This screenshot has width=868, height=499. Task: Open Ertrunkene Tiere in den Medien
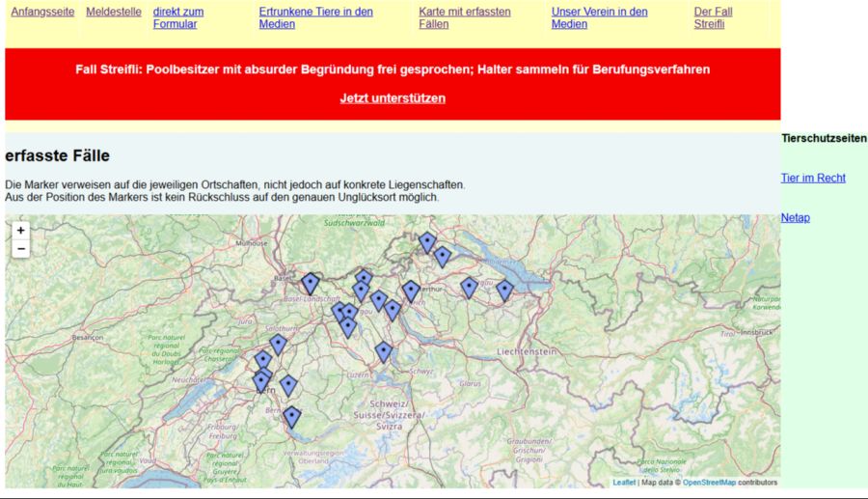pos(315,17)
